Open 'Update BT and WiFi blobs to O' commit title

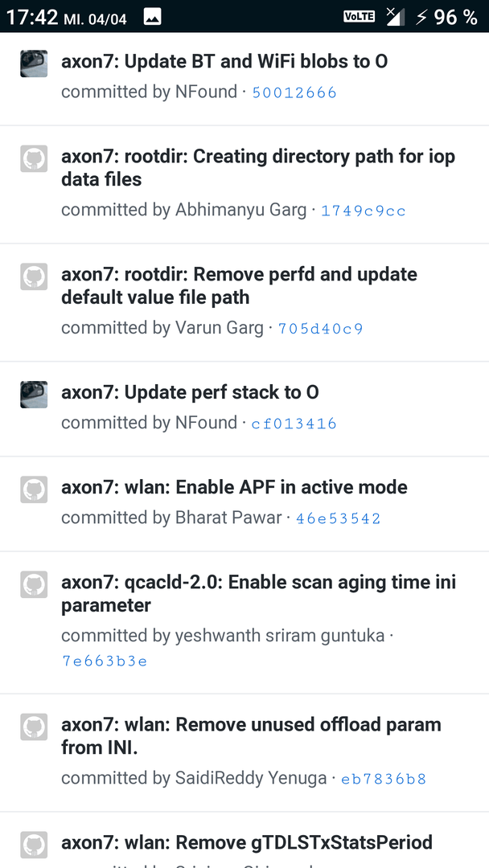[224, 61]
